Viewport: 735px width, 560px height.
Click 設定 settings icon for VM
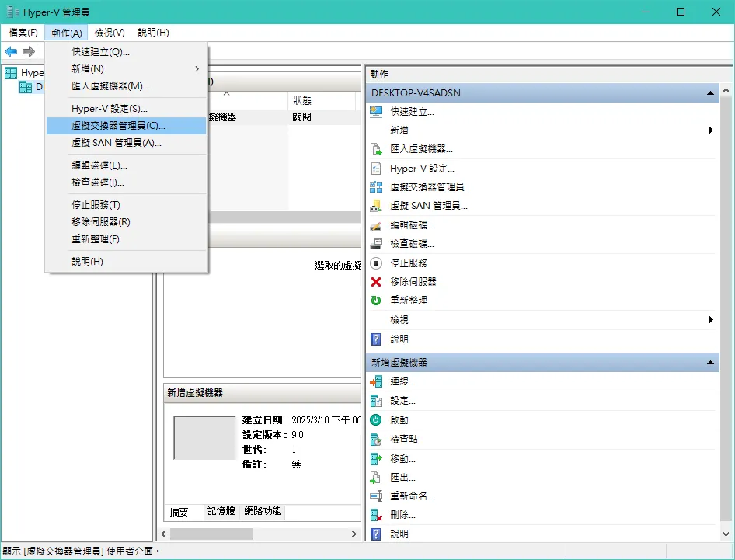click(376, 401)
